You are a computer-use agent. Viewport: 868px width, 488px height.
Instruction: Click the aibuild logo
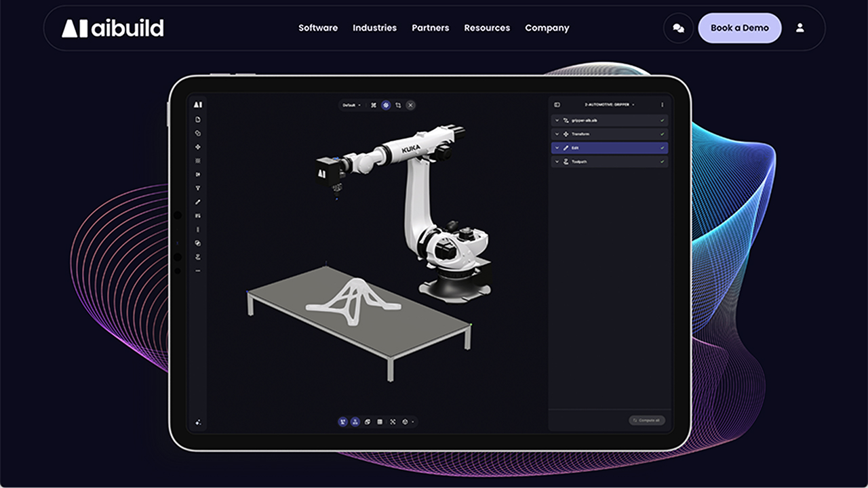[x=113, y=28]
